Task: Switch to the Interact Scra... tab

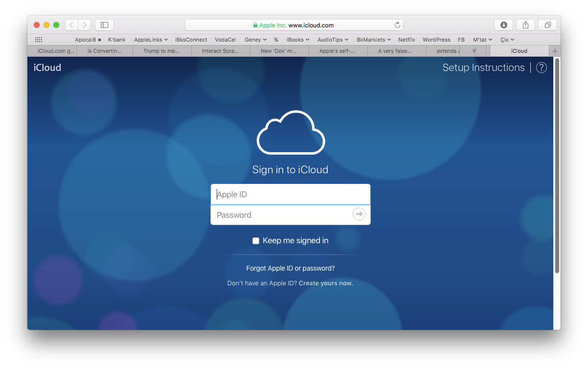Action: (221, 51)
